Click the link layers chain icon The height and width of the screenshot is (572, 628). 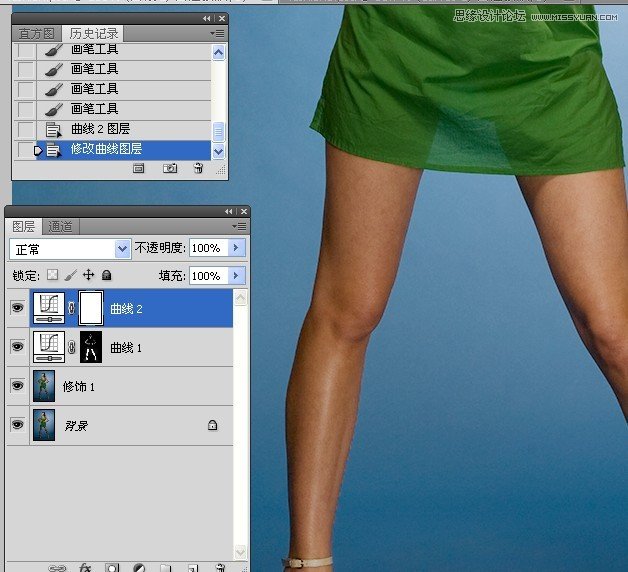[x=58, y=567]
